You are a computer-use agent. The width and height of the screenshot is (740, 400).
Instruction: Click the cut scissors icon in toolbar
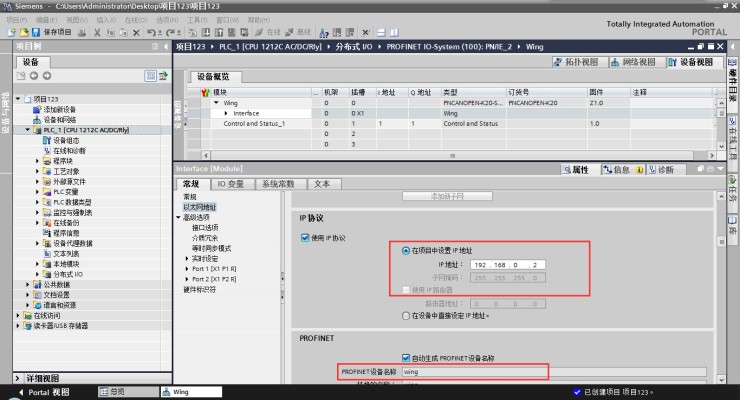[x=96, y=32]
